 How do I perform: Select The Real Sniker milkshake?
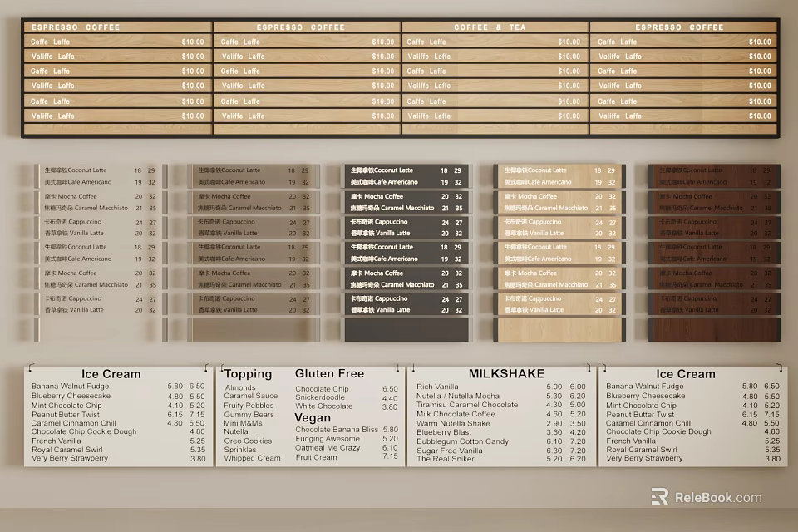click(446, 459)
